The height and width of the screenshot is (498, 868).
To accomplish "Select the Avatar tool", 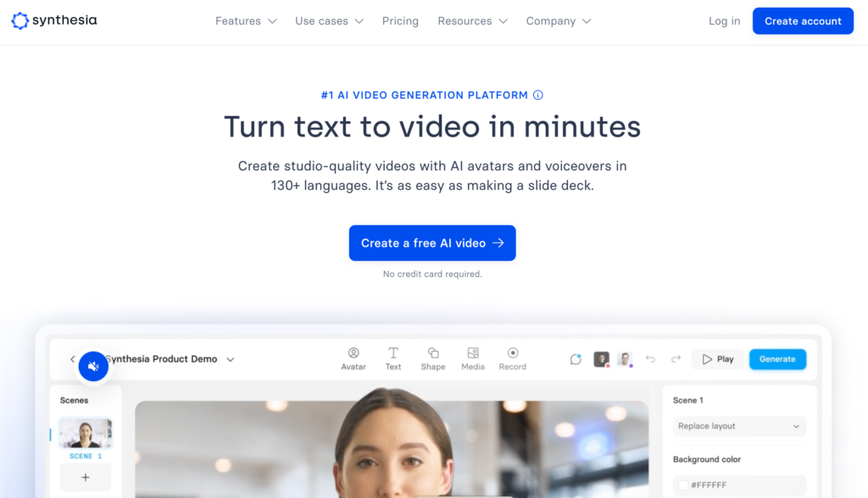I will (353, 358).
